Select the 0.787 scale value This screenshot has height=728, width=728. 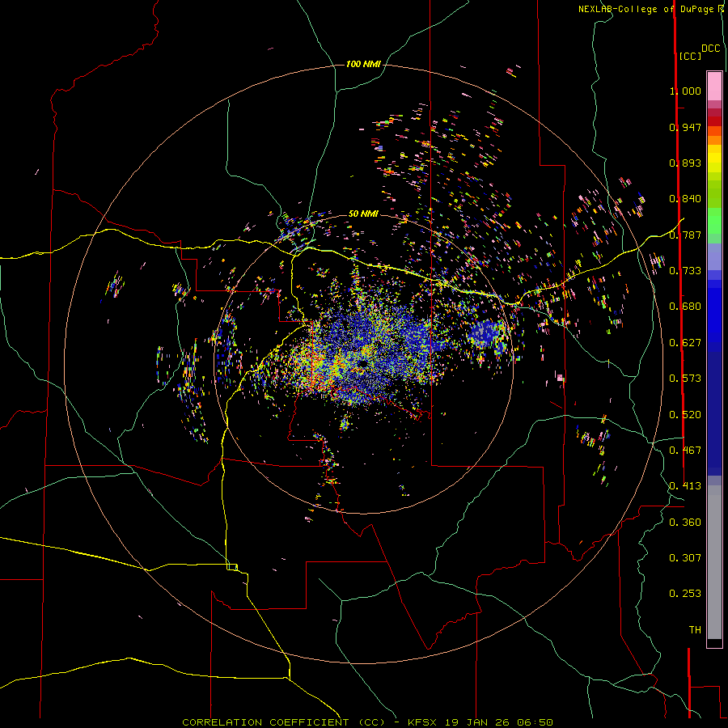click(x=685, y=235)
